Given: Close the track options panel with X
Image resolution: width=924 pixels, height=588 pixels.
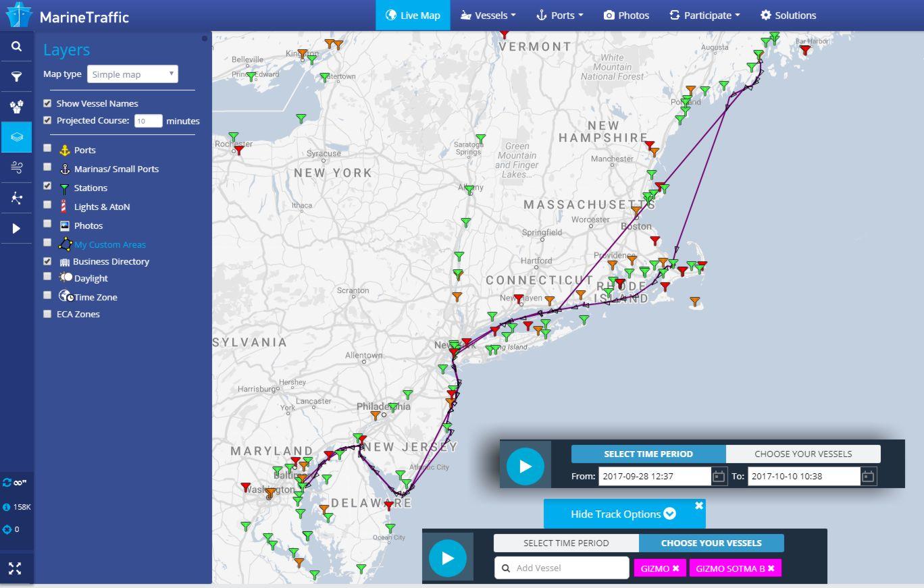Looking at the screenshot, I should [699, 505].
